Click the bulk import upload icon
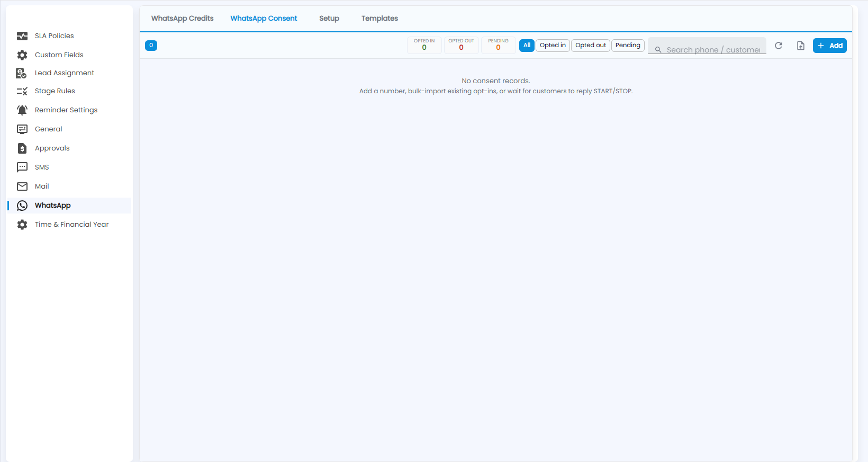This screenshot has width=868, height=462. tap(801, 46)
